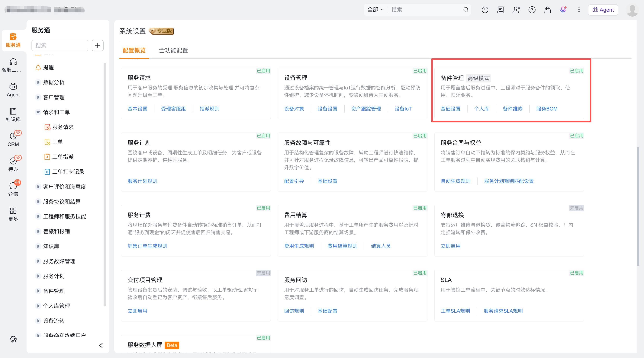Click the microphone voice icon

pos(563,10)
